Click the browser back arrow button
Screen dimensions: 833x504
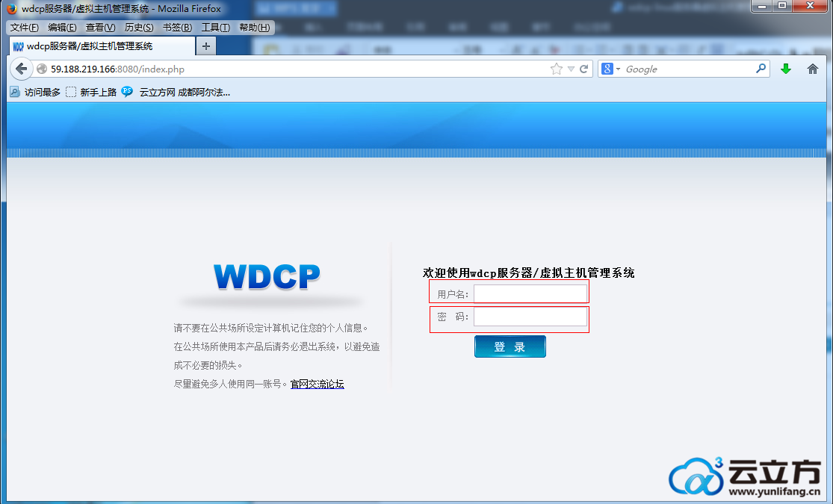tap(21, 69)
